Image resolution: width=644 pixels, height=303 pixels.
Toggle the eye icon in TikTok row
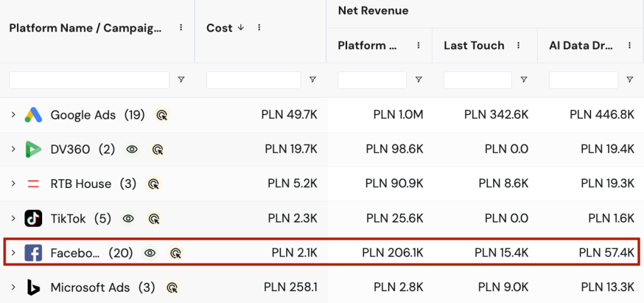point(128,219)
